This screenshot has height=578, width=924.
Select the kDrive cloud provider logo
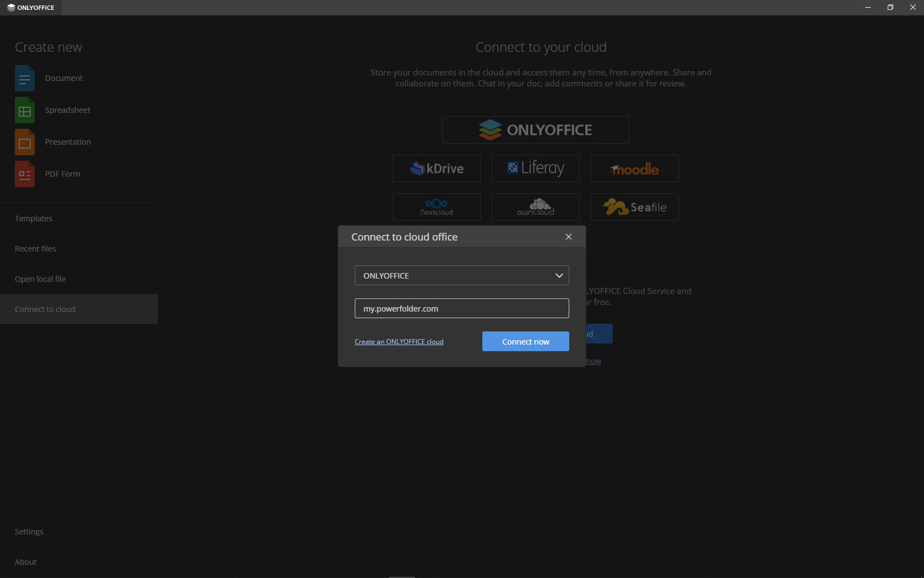436,168
